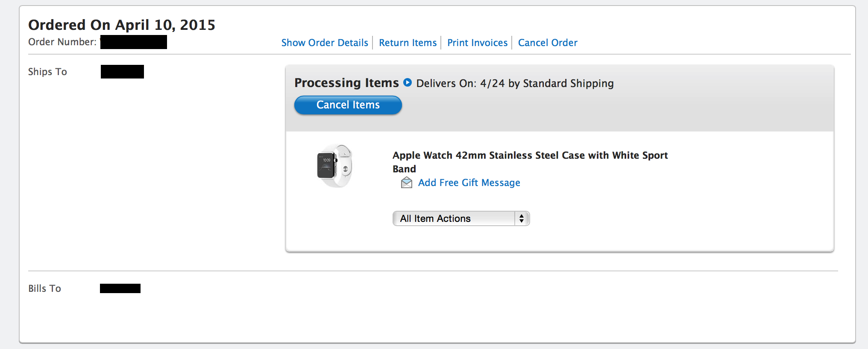The width and height of the screenshot is (868, 349).
Task: Click Add Free Gift Message
Action: coord(469,183)
